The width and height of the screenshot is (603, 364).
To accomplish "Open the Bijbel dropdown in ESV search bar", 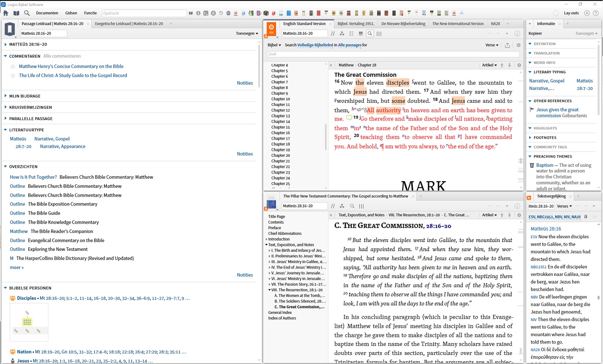I will click(274, 45).
